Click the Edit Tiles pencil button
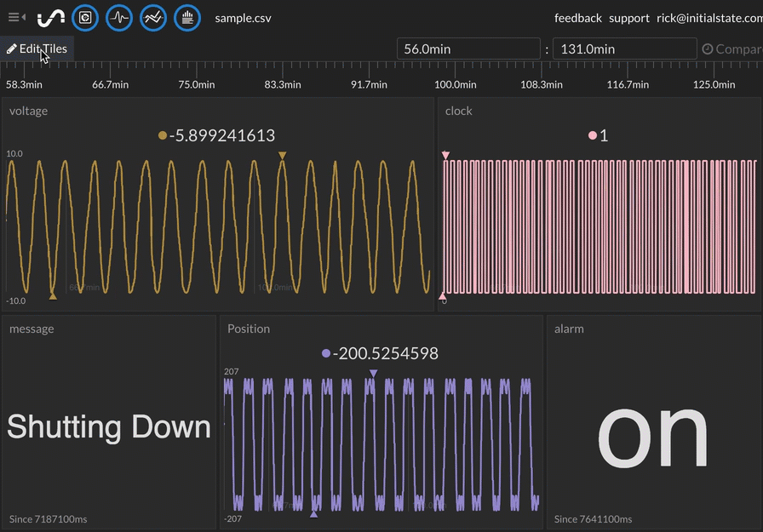Image resolution: width=763 pixels, height=532 pixels. pos(37,49)
